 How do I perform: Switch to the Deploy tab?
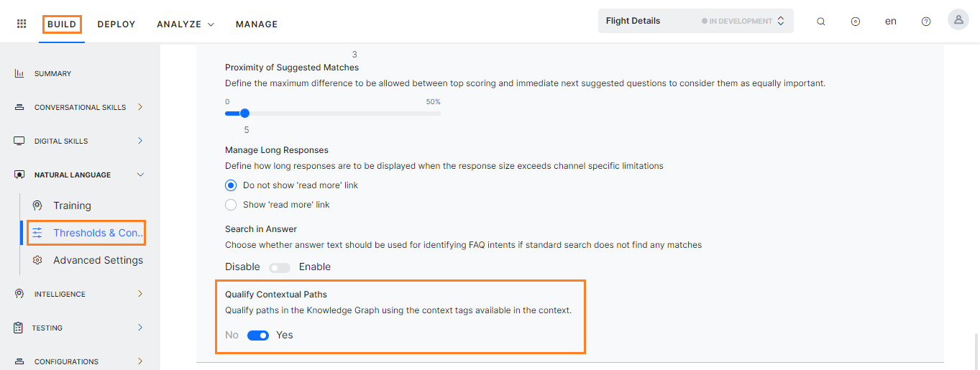click(116, 24)
